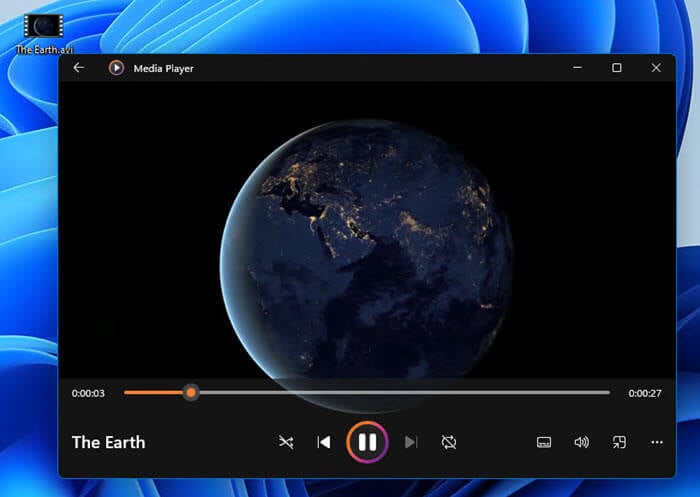
Task: Switch to mini player view
Action: (x=619, y=442)
